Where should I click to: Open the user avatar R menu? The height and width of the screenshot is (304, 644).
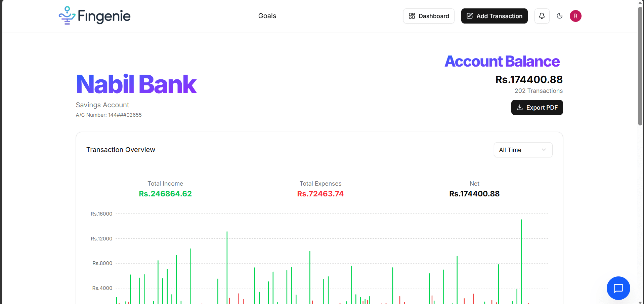coord(575,16)
